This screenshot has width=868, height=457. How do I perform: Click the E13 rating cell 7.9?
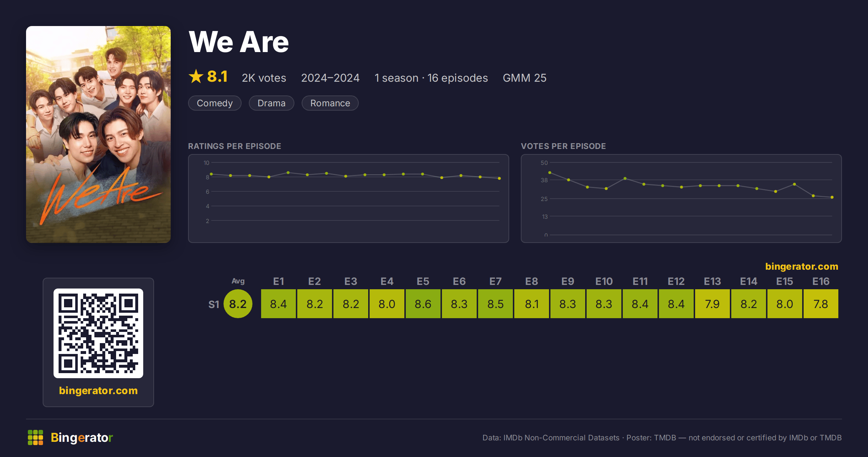712,304
